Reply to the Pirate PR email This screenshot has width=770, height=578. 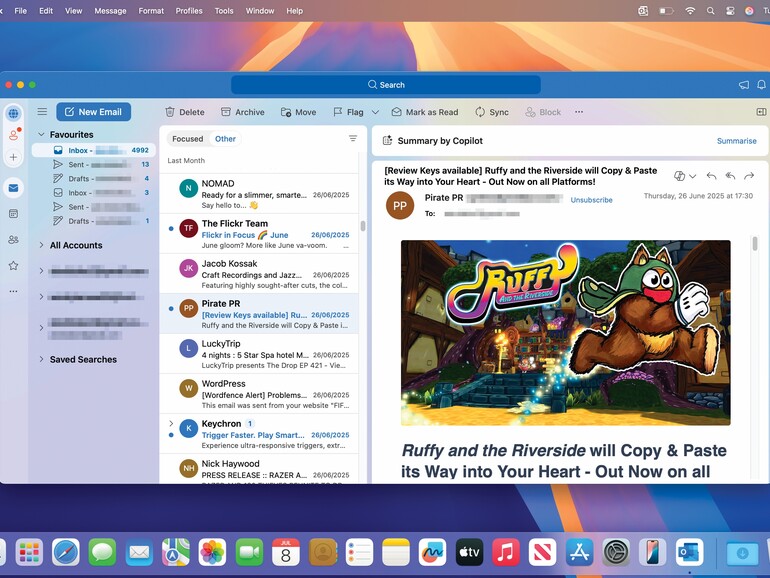711,176
